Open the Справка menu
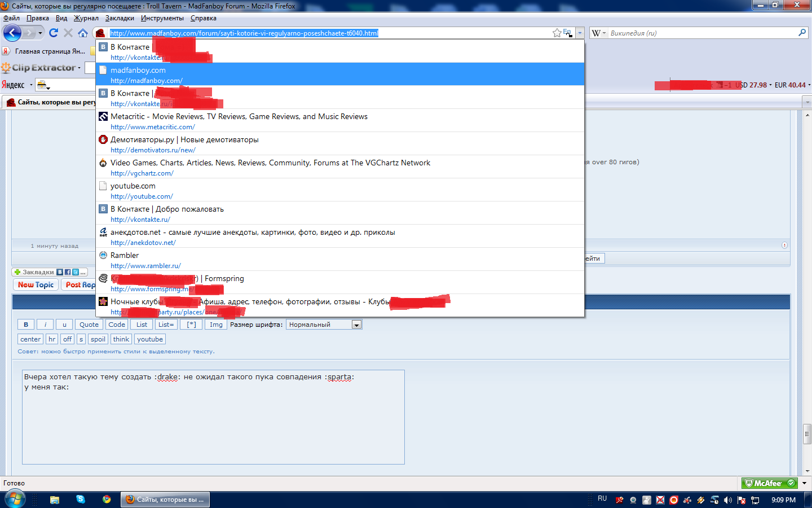812x508 pixels. (204, 18)
